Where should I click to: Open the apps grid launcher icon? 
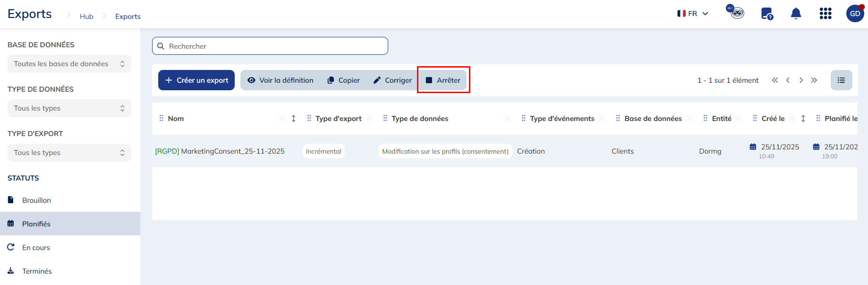click(x=825, y=14)
